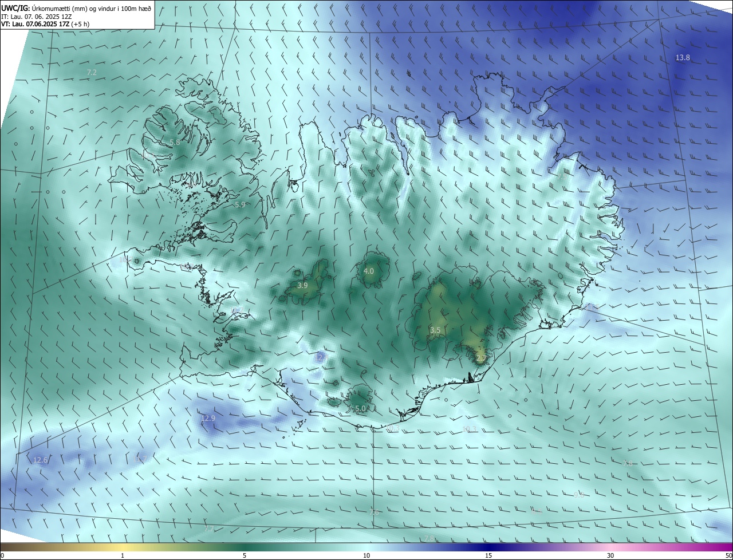Click the 13.8 value label on map
The image size is (733, 560).
(683, 58)
